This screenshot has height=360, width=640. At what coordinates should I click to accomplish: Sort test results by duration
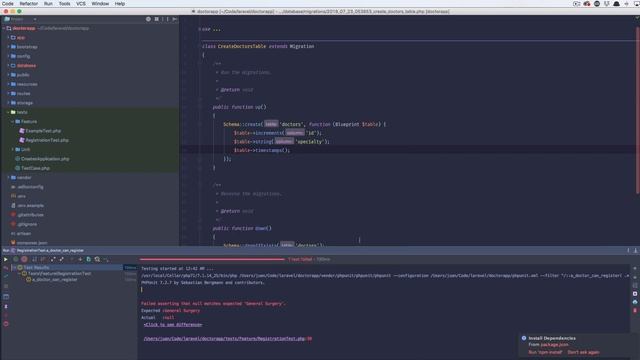(x=43, y=259)
